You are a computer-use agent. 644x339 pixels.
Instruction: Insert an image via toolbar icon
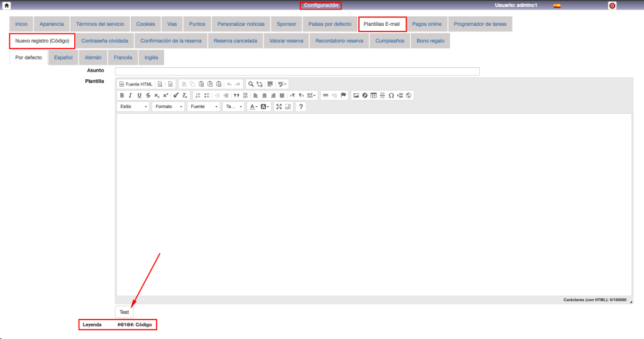[x=356, y=96]
